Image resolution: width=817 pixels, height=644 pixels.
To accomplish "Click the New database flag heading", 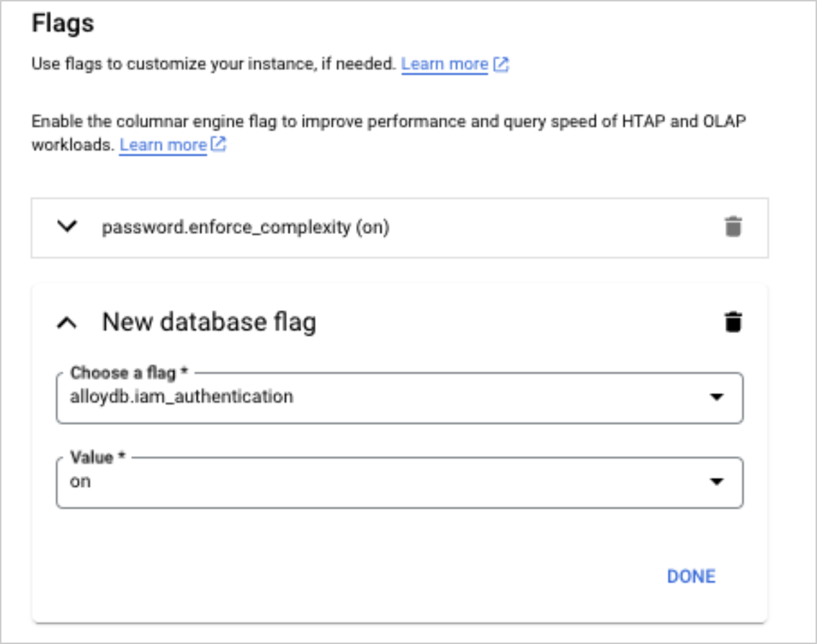I will [x=209, y=322].
